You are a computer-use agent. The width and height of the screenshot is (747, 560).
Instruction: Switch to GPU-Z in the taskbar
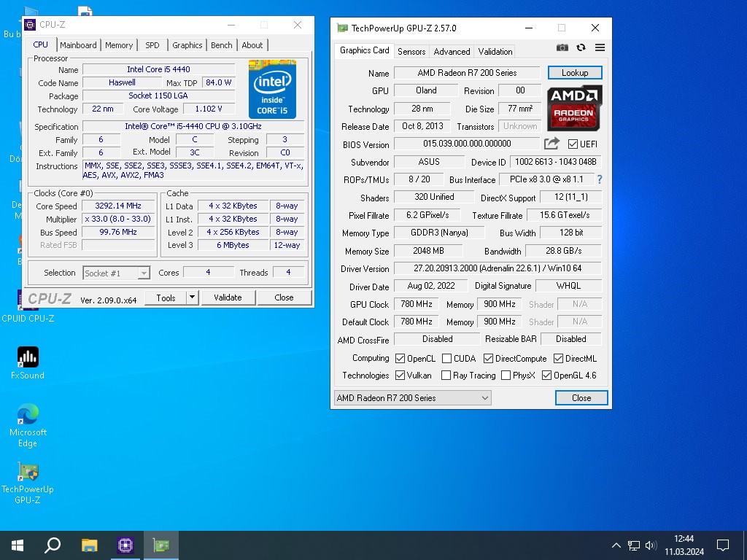pos(161,545)
